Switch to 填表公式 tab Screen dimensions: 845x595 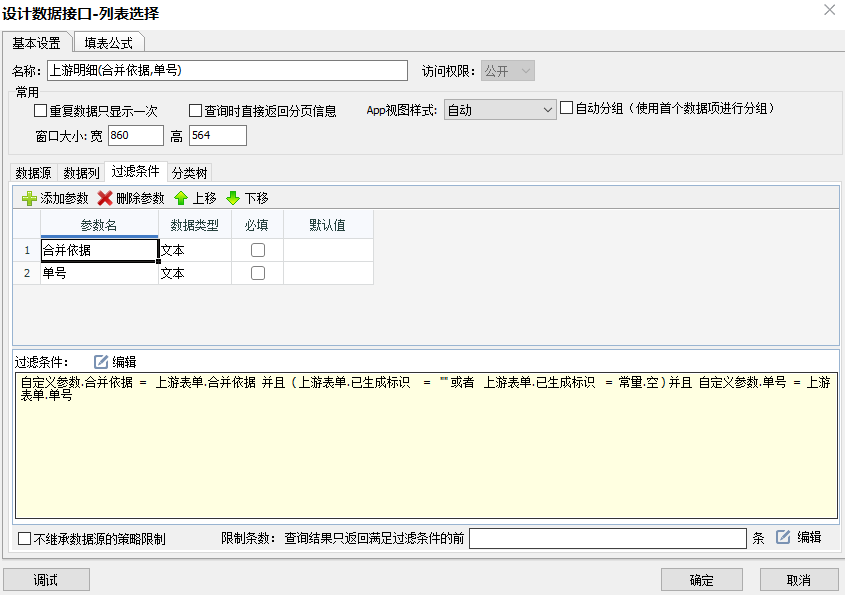click(108, 43)
